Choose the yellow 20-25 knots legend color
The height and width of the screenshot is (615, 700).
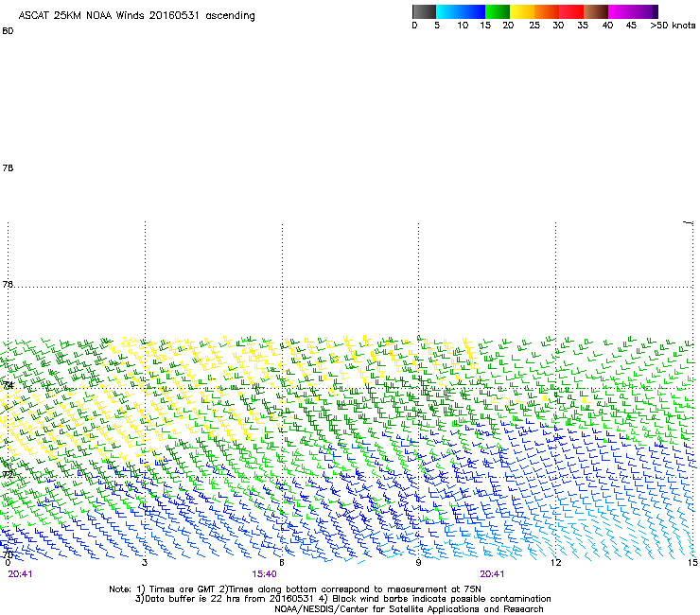[x=522, y=11]
